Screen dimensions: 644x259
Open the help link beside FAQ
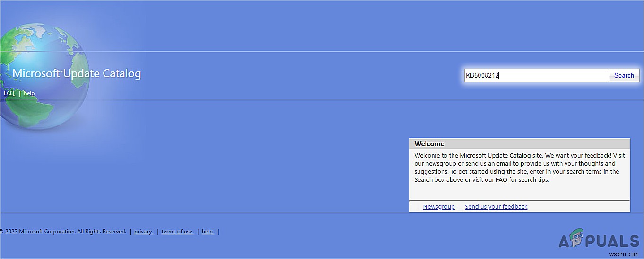click(29, 93)
